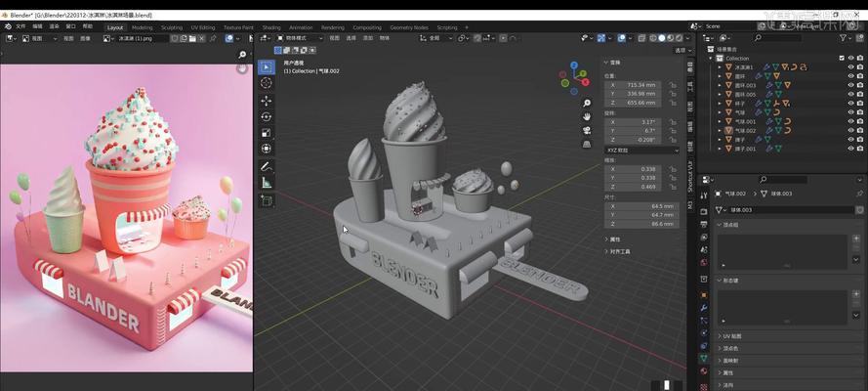Activate the Rotate tool in the viewport toolbar
Screen dimensions: 868x391
pyautogui.click(x=267, y=117)
